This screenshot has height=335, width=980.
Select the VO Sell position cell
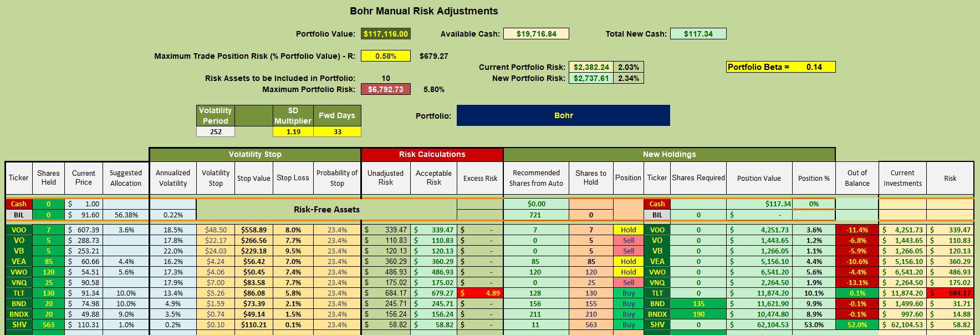[x=628, y=240]
